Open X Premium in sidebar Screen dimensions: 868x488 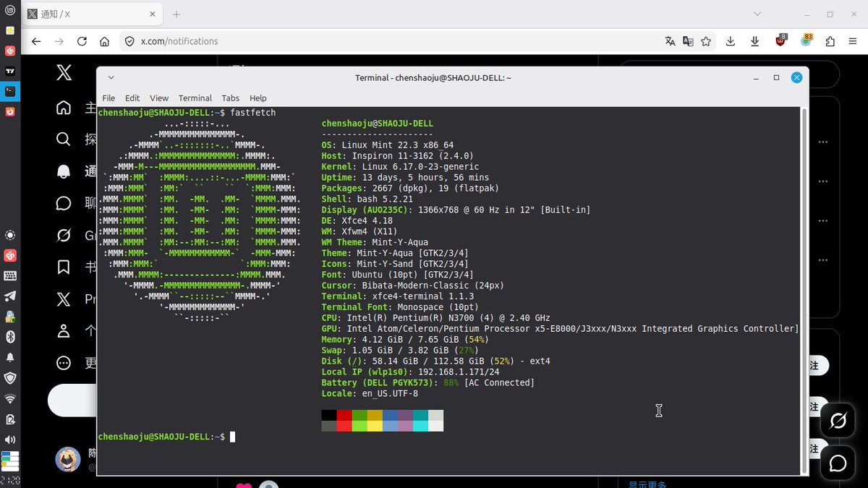[64, 299]
